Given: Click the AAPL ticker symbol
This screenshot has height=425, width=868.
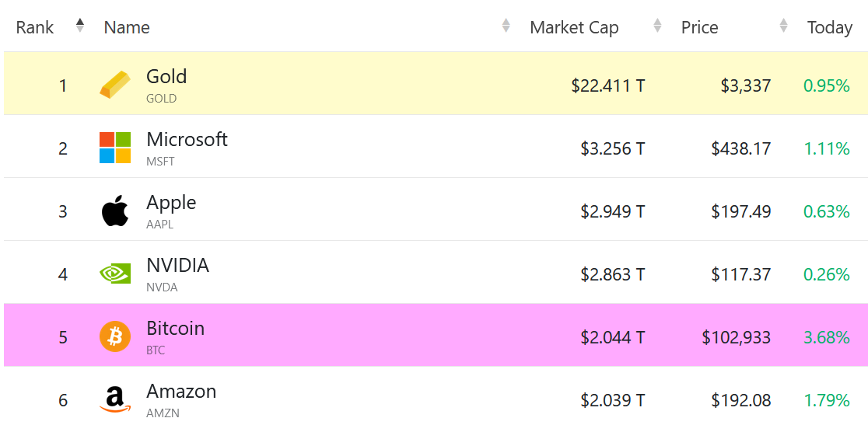Looking at the screenshot, I should coord(160,225).
